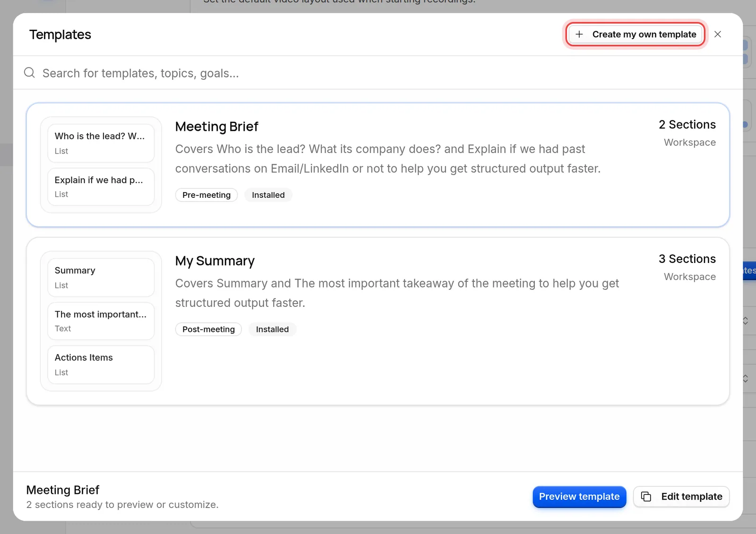Select the Actions Items section thumbnail
Viewport: 756px width, 534px height.
101,365
